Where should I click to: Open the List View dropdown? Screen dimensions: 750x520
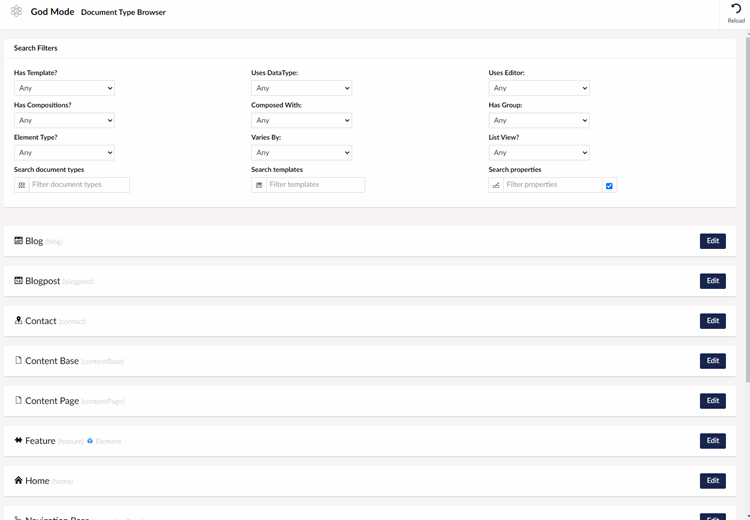coord(539,153)
